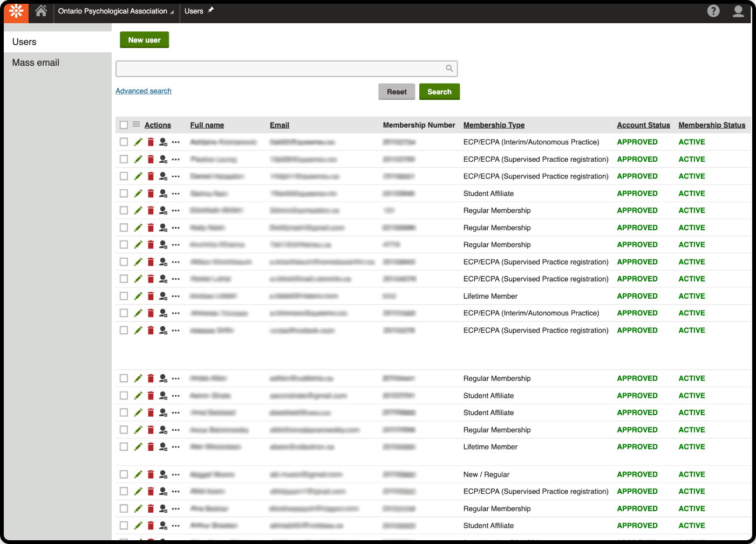Check the checkbox for the first user row
This screenshot has width=756, height=544.
[x=124, y=142]
